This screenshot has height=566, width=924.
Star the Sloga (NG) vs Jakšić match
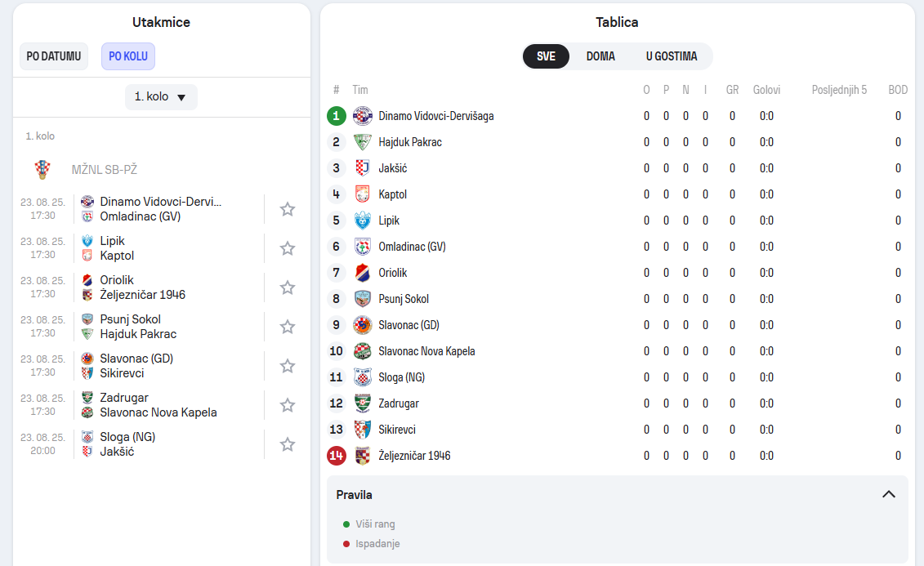pyautogui.click(x=287, y=444)
